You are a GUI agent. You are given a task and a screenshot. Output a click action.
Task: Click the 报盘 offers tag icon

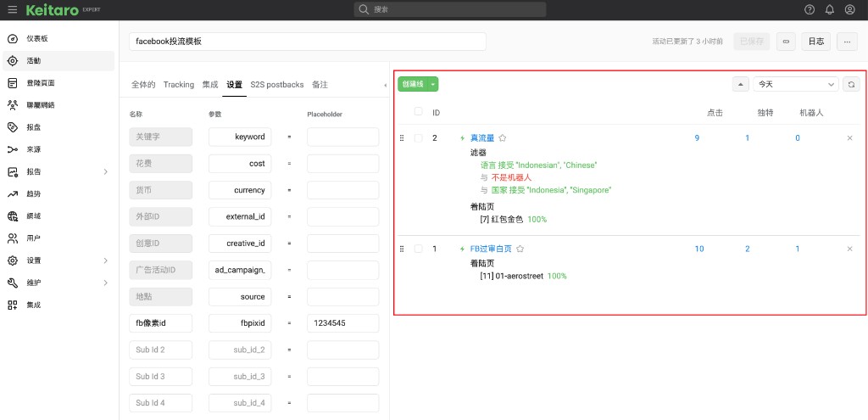click(13, 127)
